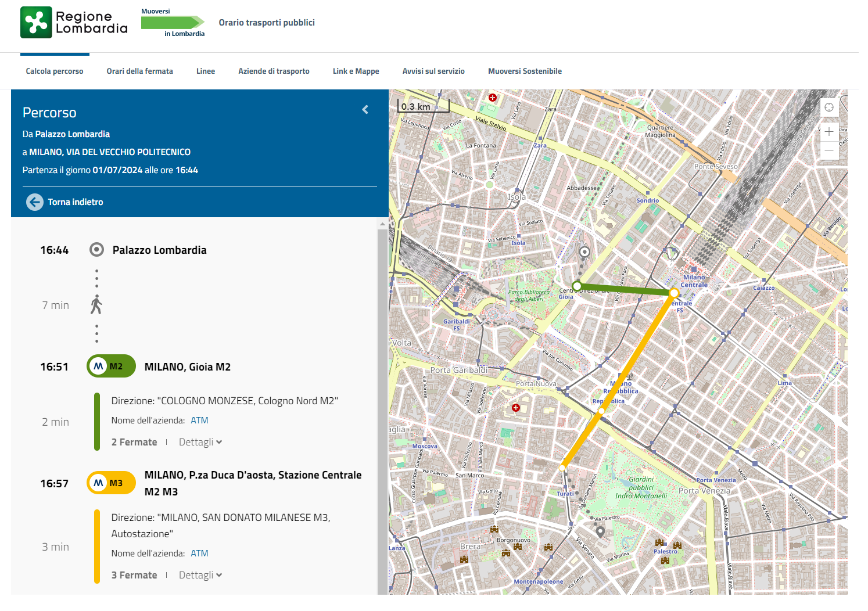The image size is (868, 611).
Task: Click the Palazzo Lombardia origin marker icon
Action: 96,250
